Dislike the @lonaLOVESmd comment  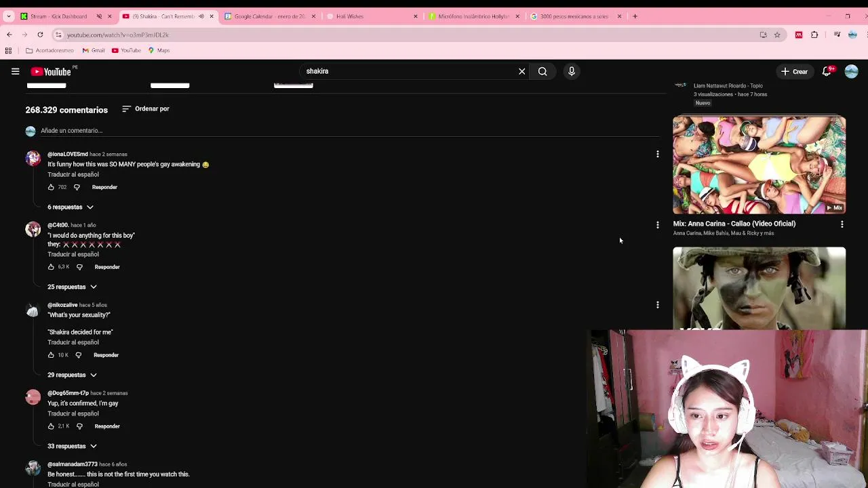click(x=77, y=187)
